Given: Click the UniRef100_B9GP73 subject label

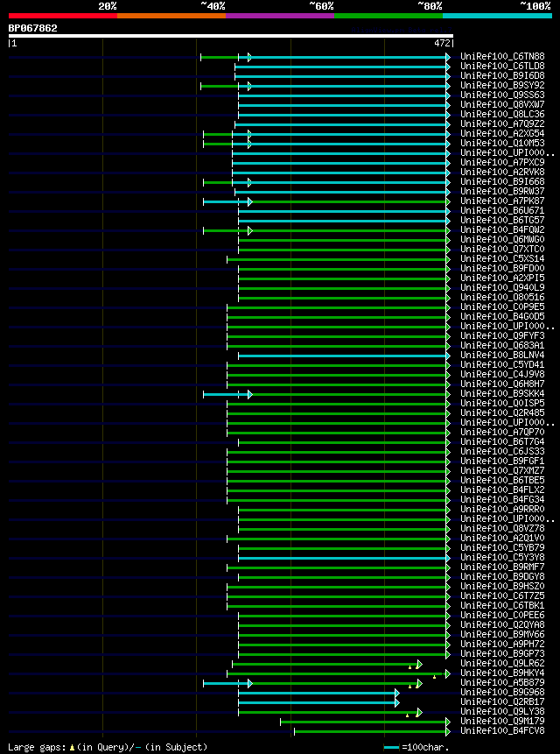Looking at the screenshot, I should [502, 653].
